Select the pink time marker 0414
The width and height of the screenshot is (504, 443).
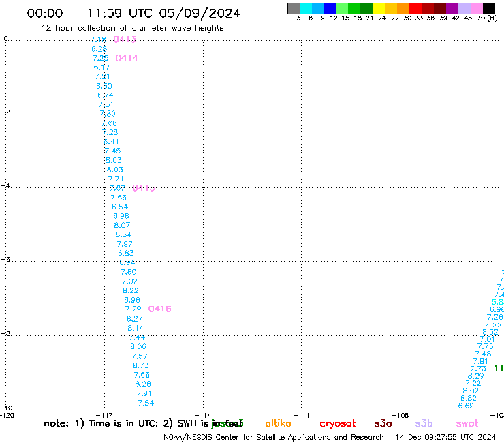tap(127, 58)
